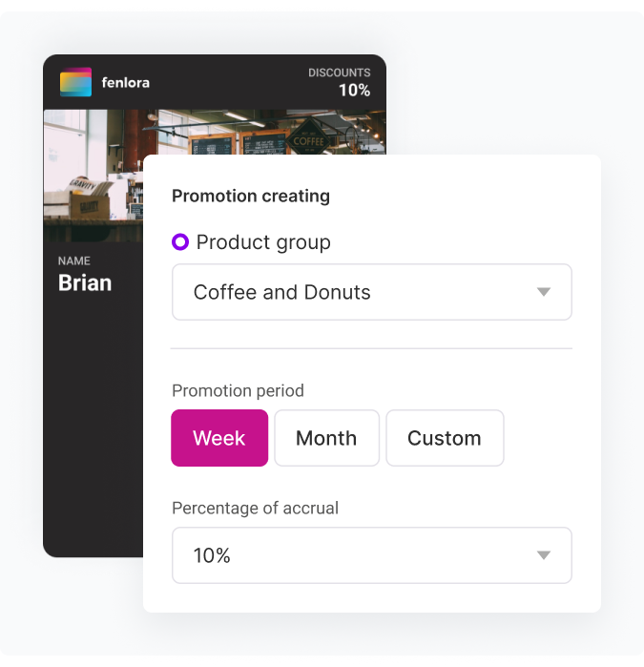Click the fenlora brand name text

(x=125, y=83)
